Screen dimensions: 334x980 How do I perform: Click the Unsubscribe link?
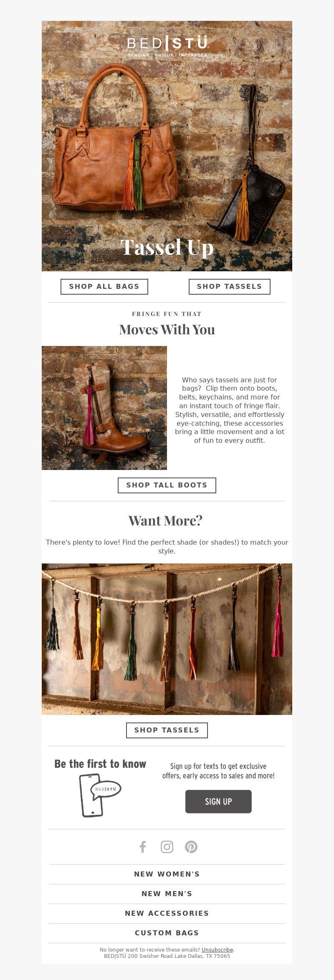(217, 950)
